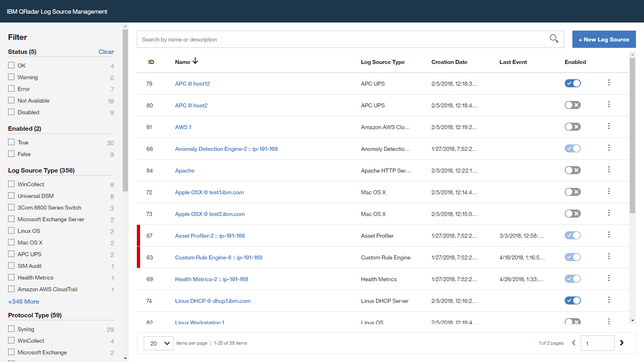Enable the APC @ host2 log source
This screenshot has width=644, height=362.
point(573,105)
